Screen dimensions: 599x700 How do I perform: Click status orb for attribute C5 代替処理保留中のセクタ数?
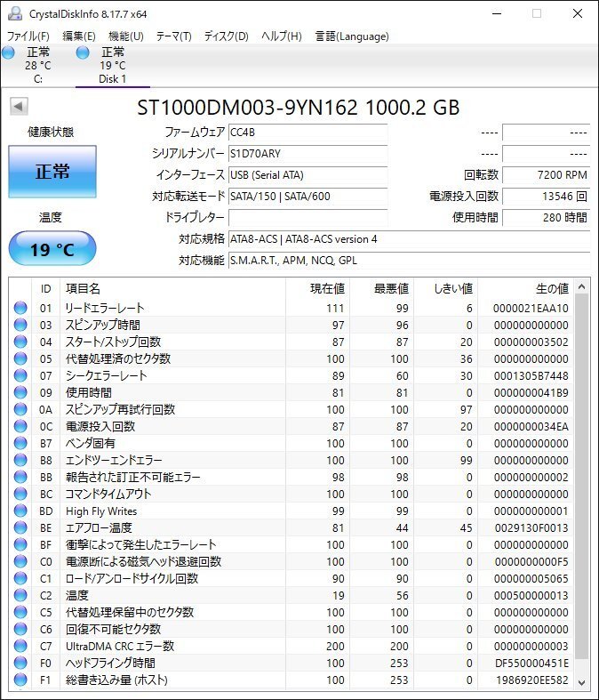click(x=20, y=613)
